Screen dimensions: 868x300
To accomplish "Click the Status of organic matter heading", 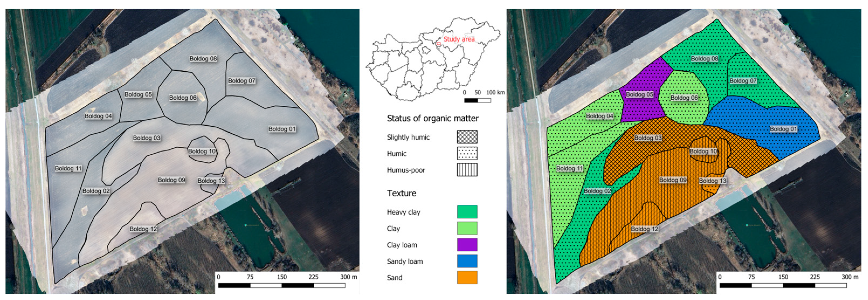I will tap(433, 119).
